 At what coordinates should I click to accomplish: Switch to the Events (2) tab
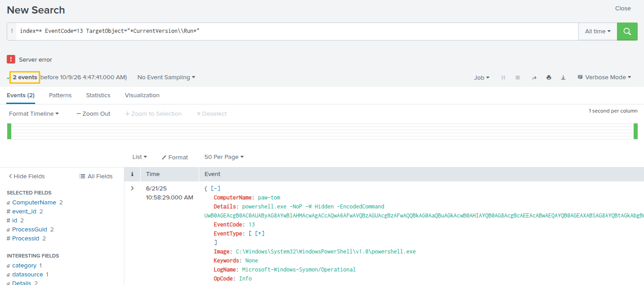pyautogui.click(x=21, y=95)
